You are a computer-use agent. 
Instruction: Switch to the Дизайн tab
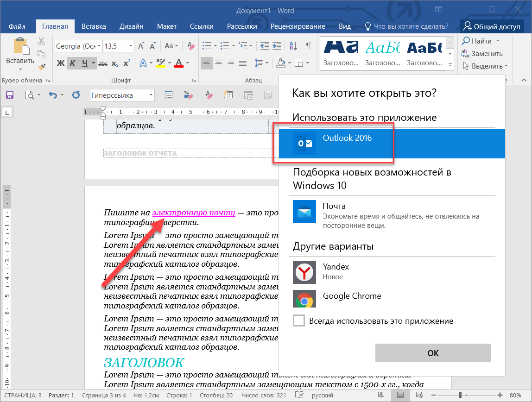click(x=131, y=26)
